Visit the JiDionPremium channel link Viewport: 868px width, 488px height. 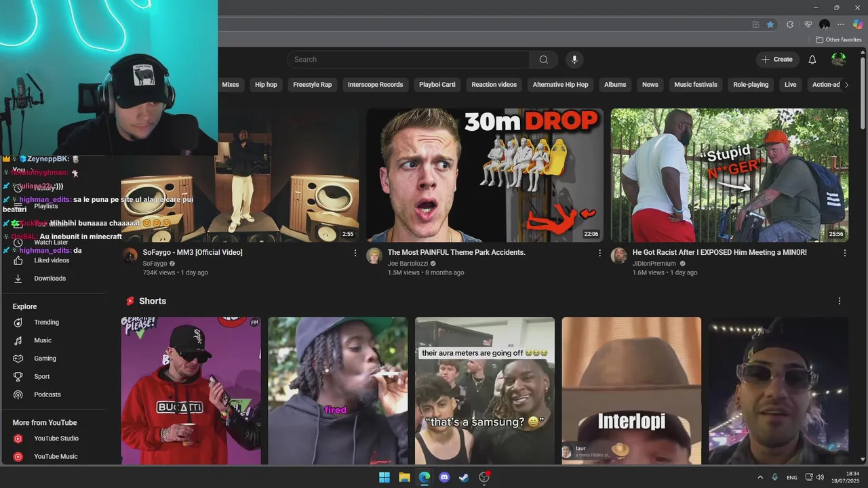(654, 264)
